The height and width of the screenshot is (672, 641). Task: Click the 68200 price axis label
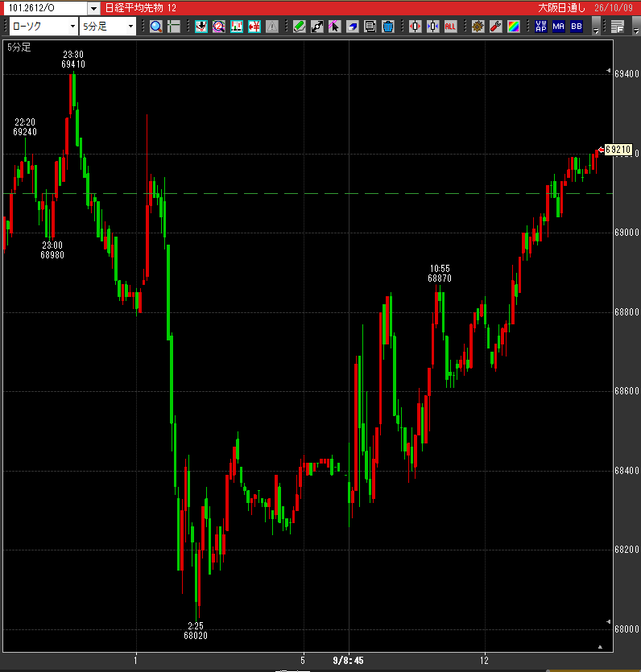pyautogui.click(x=627, y=550)
